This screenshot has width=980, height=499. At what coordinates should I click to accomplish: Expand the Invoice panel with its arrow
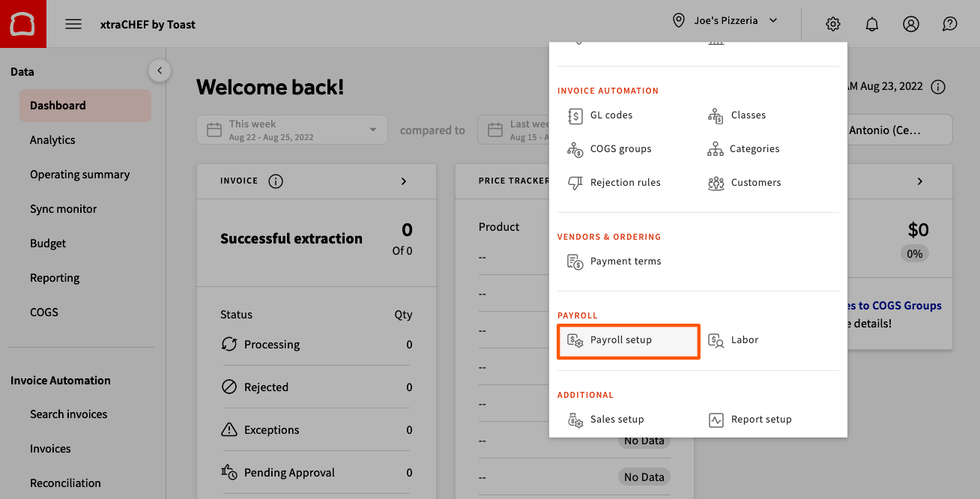pos(403,181)
